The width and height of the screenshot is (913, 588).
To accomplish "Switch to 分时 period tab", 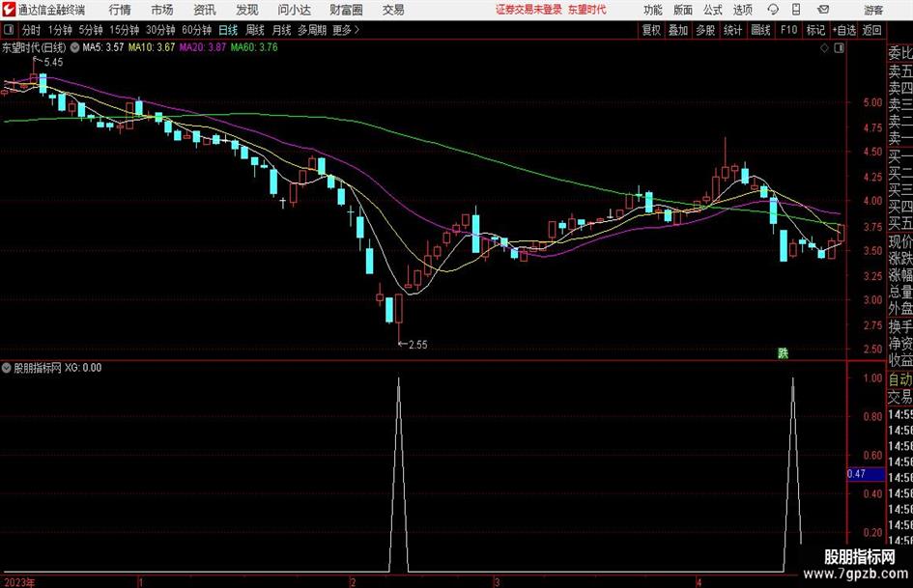I will coord(31,30).
